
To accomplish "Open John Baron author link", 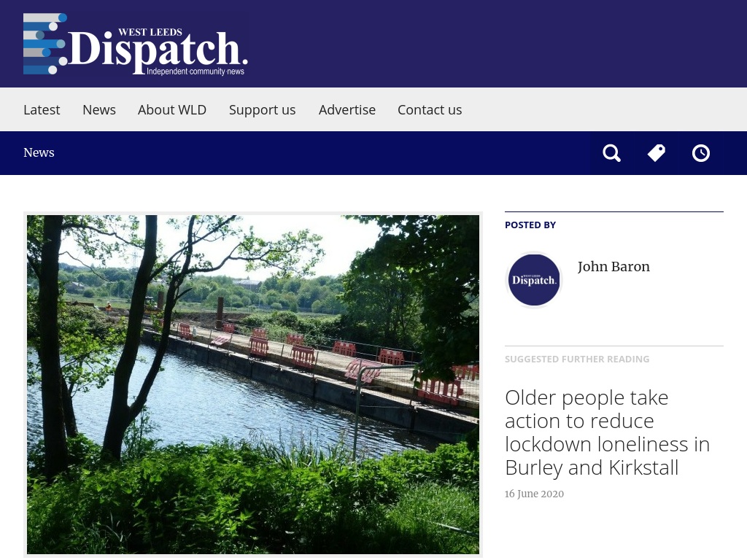I will [614, 267].
